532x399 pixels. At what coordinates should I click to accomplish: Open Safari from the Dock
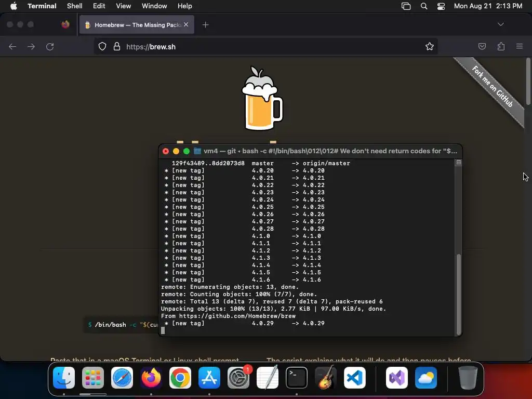(122, 378)
